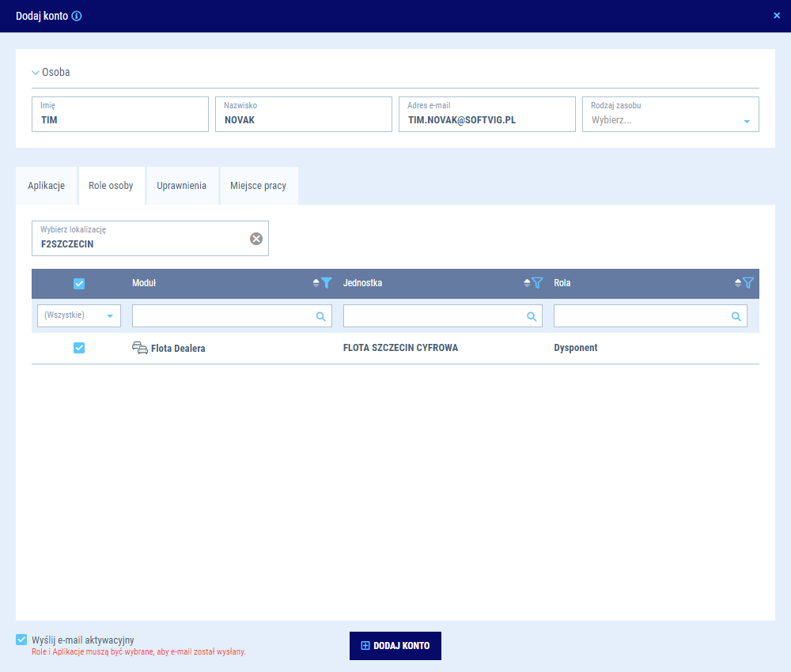
Task: Click the Adres e-mail input field
Action: [486, 120]
